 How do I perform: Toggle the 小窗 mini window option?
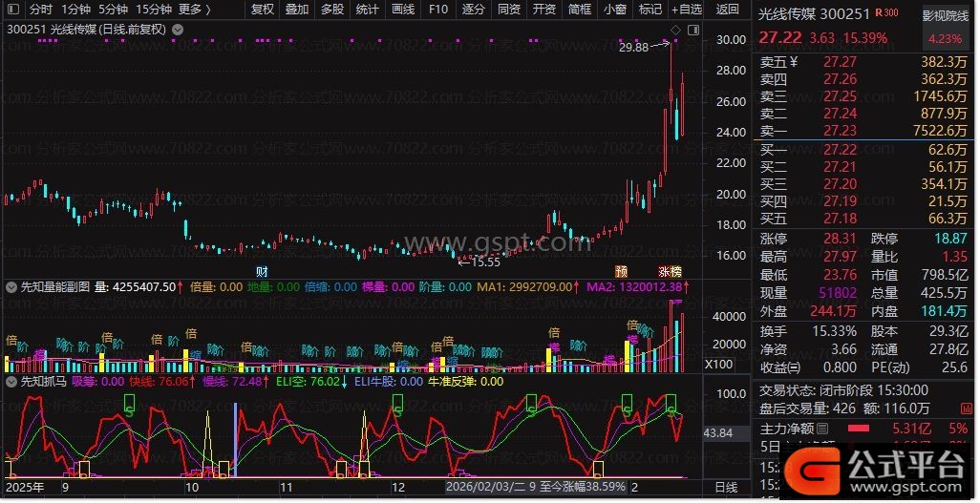(x=615, y=10)
